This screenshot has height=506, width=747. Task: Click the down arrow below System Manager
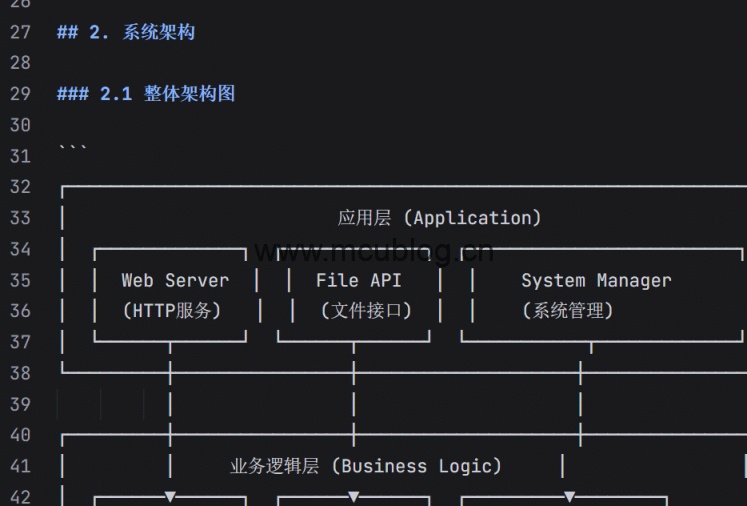569,496
